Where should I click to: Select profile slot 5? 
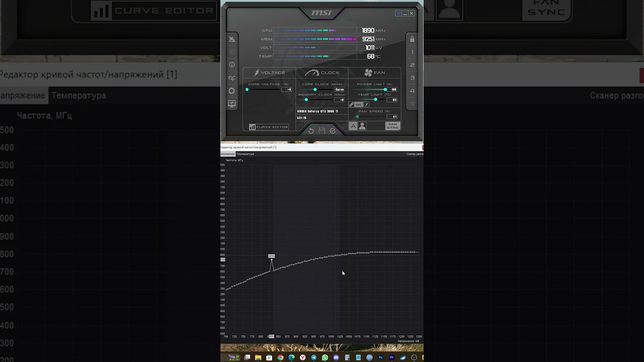point(412,104)
